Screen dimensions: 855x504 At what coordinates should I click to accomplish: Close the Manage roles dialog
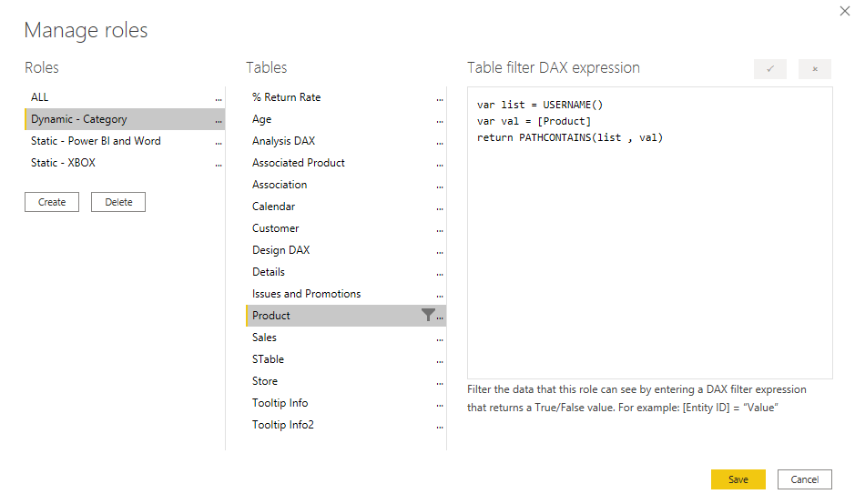[x=845, y=11]
